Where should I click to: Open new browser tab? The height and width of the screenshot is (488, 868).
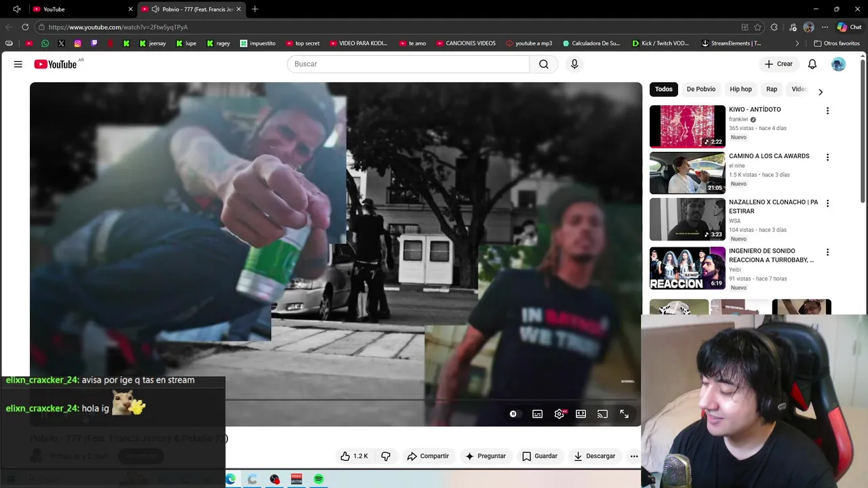[255, 9]
